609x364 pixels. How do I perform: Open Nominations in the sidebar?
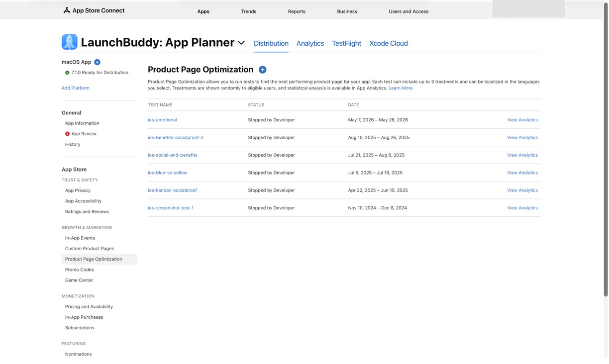[79, 354]
